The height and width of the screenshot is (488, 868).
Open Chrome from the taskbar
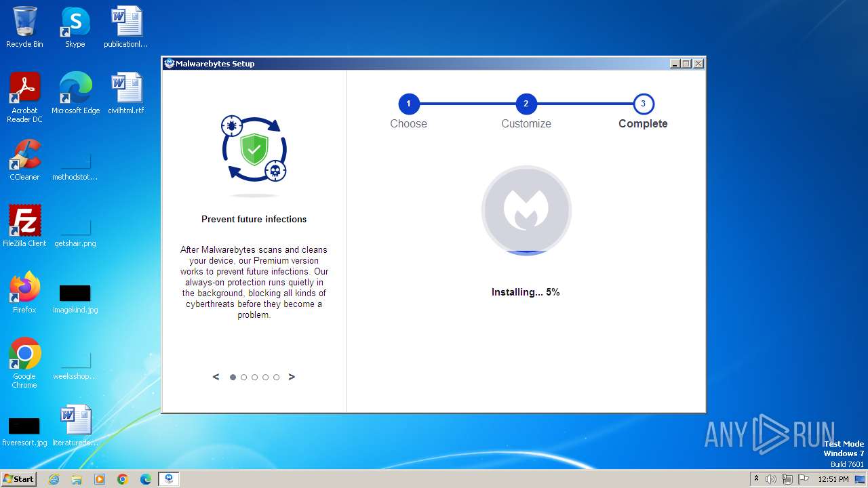point(123,479)
